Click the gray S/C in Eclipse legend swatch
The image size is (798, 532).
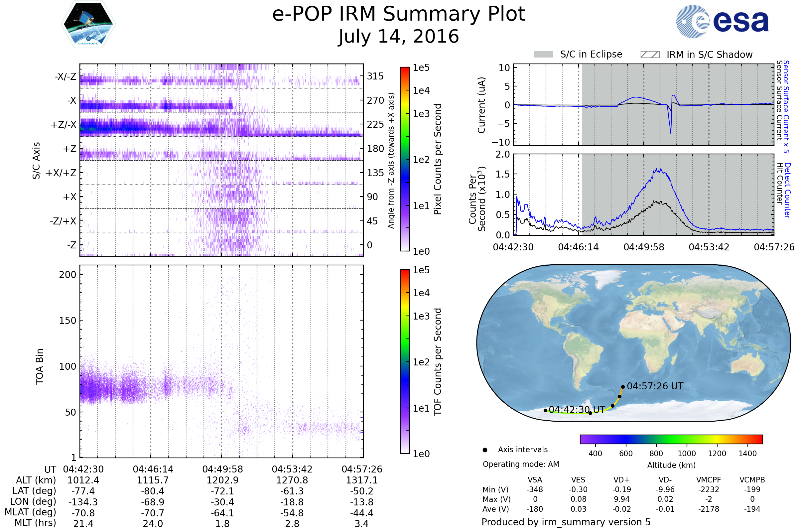click(543, 55)
